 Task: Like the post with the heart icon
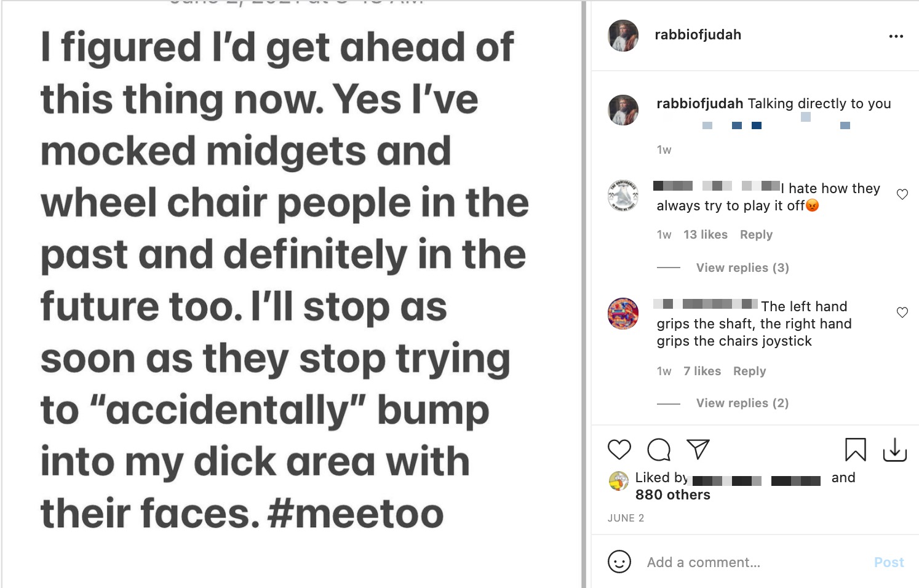click(x=619, y=450)
